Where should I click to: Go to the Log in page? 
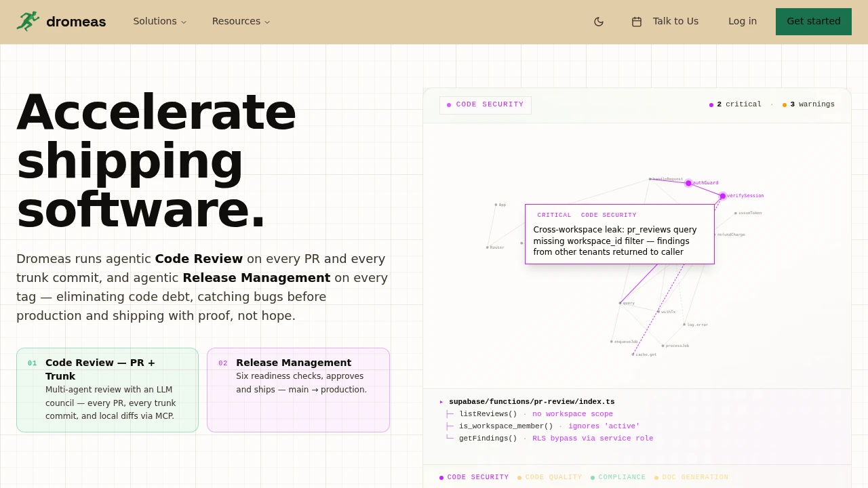click(743, 22)
